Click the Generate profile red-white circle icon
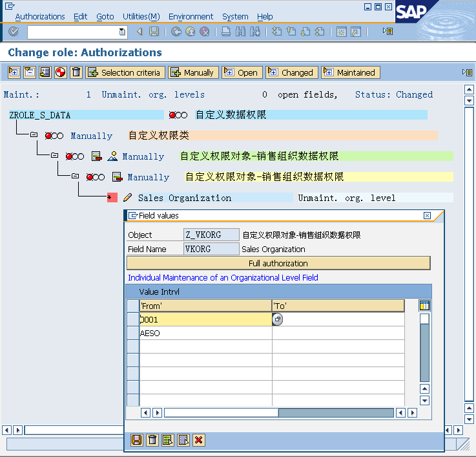476x457 pixels. pos(61,72)
